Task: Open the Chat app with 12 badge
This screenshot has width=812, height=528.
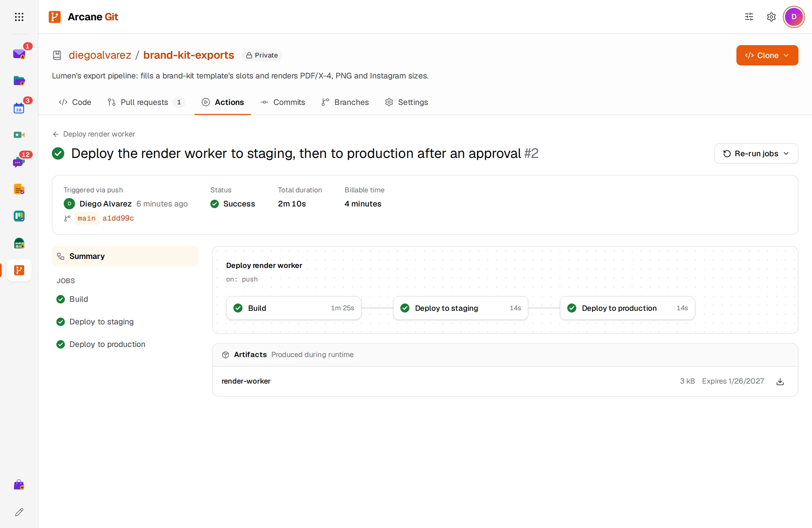Action: tap(19, 162)
